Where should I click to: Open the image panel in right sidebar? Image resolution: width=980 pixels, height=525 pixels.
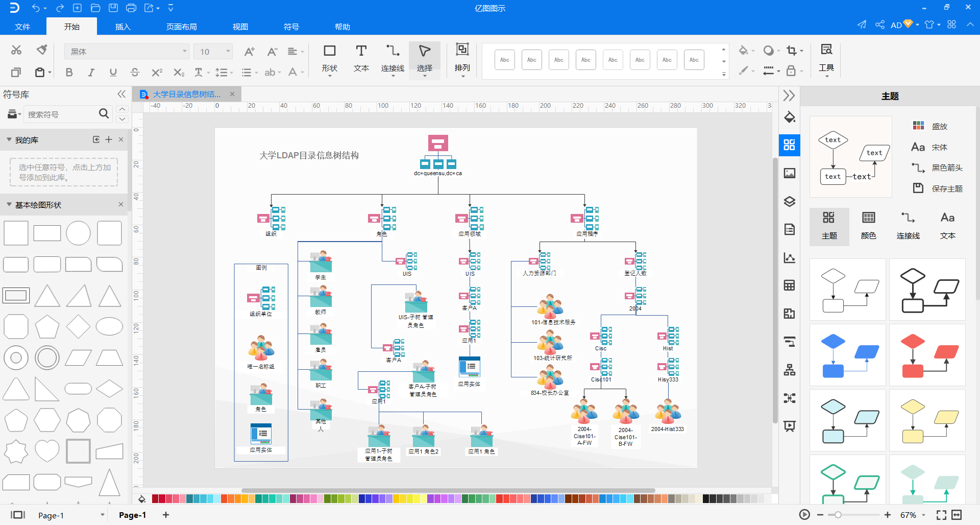[x=789, y=173]
